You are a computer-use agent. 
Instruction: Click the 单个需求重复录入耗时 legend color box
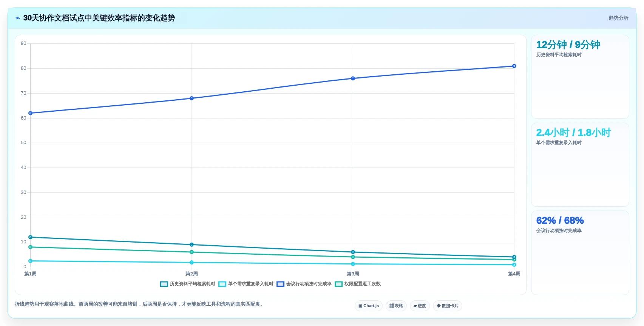(x=222, y=284)
